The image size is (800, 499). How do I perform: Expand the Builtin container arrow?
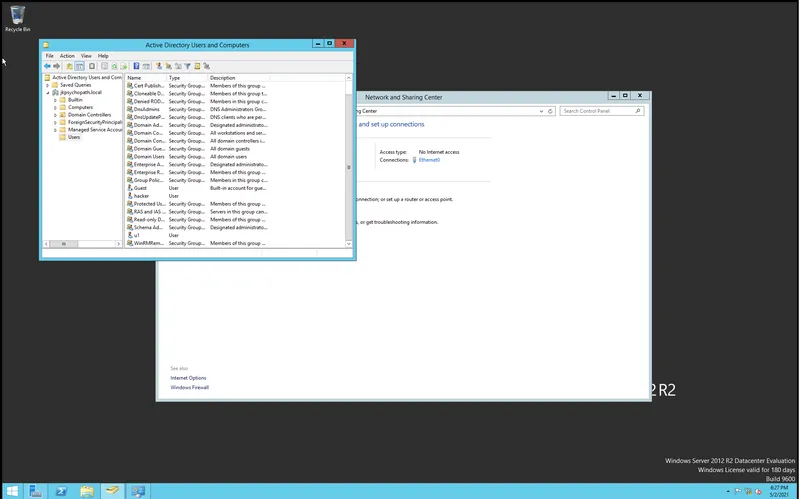(x=55, y=100)
